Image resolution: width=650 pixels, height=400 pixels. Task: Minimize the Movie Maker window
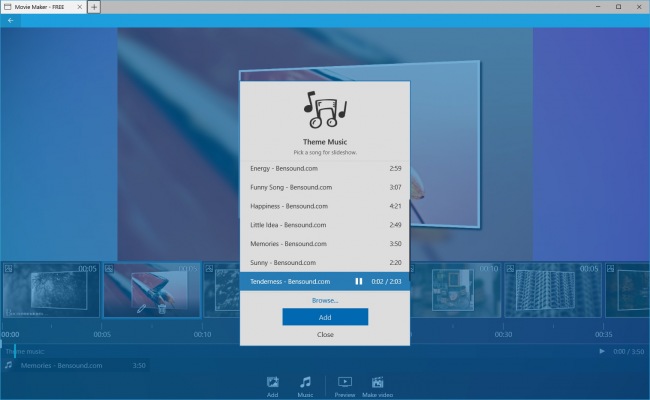click(x=598, y=7)
